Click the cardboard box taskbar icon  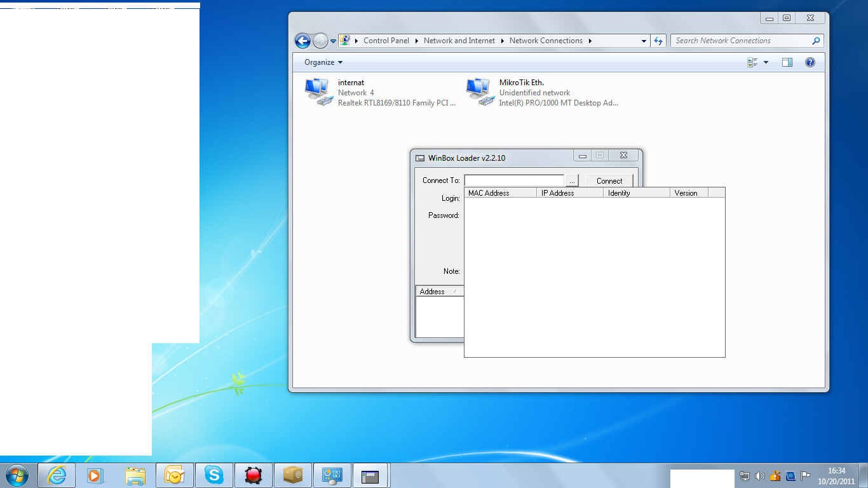click(293, 475)
